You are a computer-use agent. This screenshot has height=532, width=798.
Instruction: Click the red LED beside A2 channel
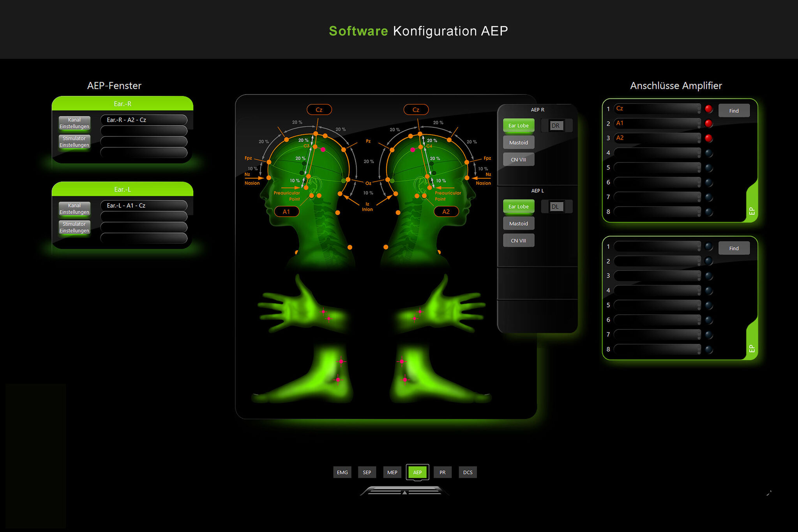point(708,138)
